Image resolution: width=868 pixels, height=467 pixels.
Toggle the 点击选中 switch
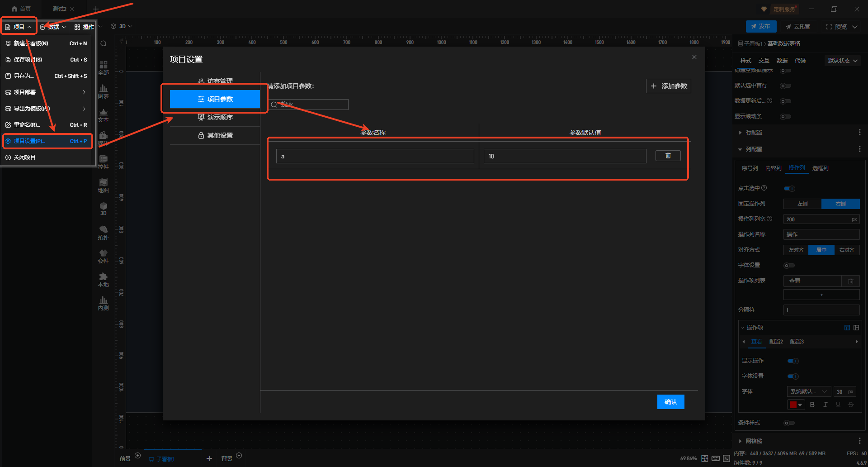(789, 189)
